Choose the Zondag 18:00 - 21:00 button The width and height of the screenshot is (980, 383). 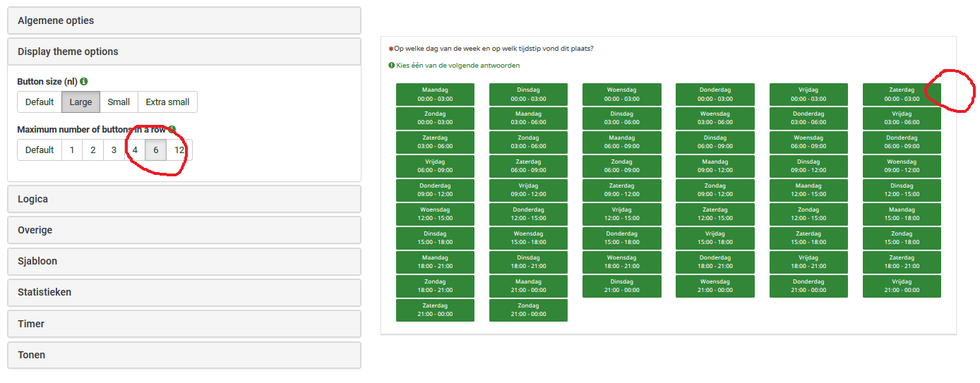435,286
